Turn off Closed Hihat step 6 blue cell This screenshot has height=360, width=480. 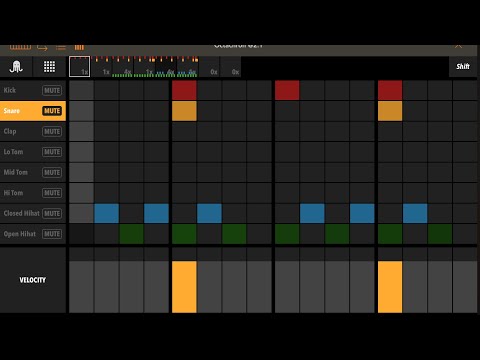209,213
